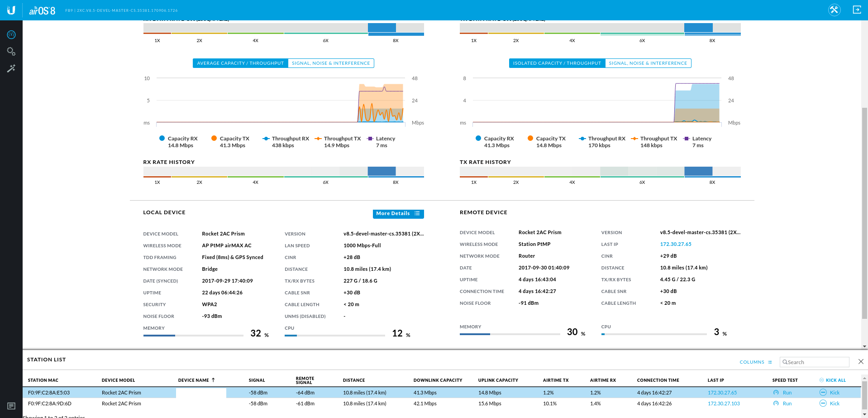
Task: Click the RX Rate History bar
Action: tap(283, 172)
